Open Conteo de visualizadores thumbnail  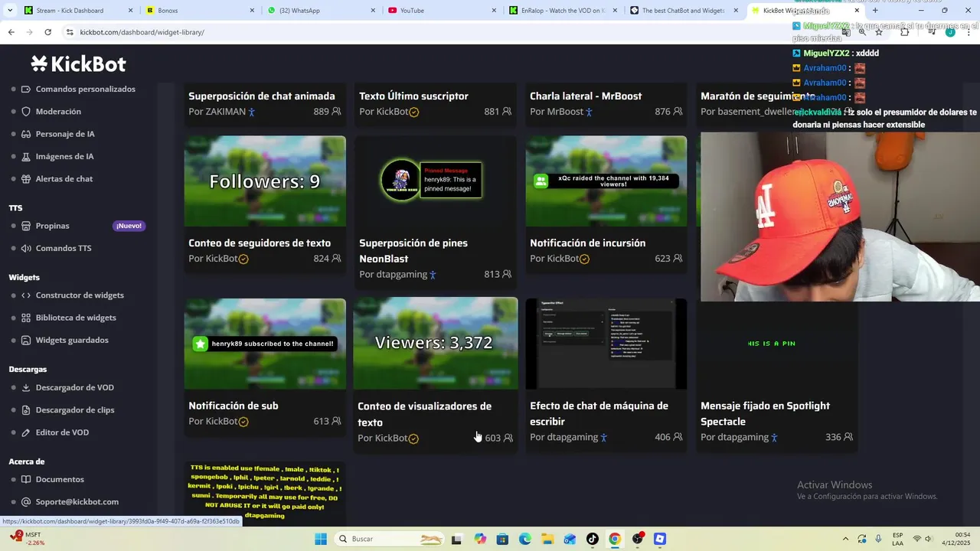(435, 343)
